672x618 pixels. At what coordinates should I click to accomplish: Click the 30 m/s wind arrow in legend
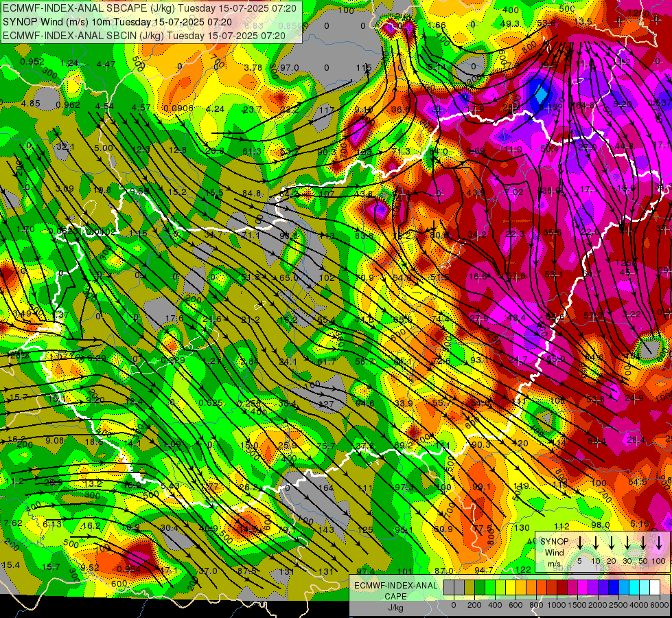(627, 542)
